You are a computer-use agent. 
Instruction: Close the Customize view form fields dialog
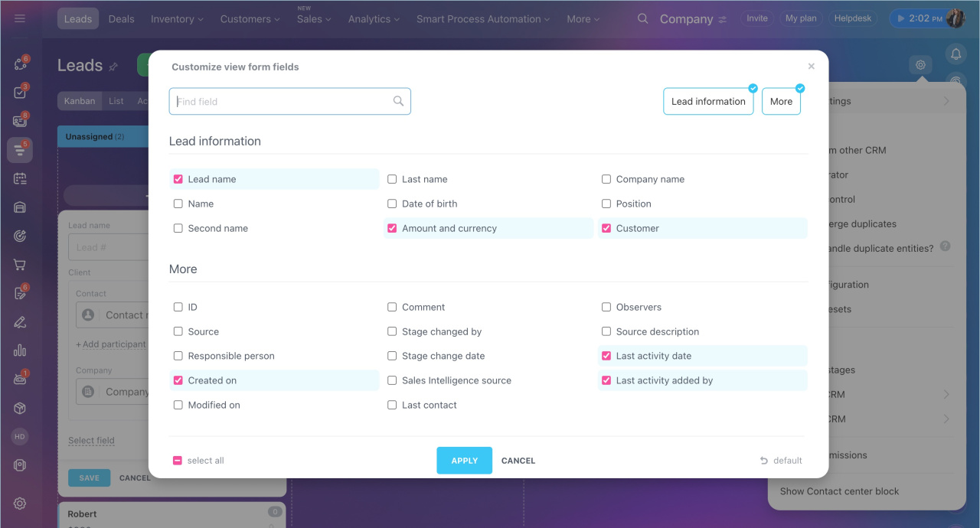[812, 67]
